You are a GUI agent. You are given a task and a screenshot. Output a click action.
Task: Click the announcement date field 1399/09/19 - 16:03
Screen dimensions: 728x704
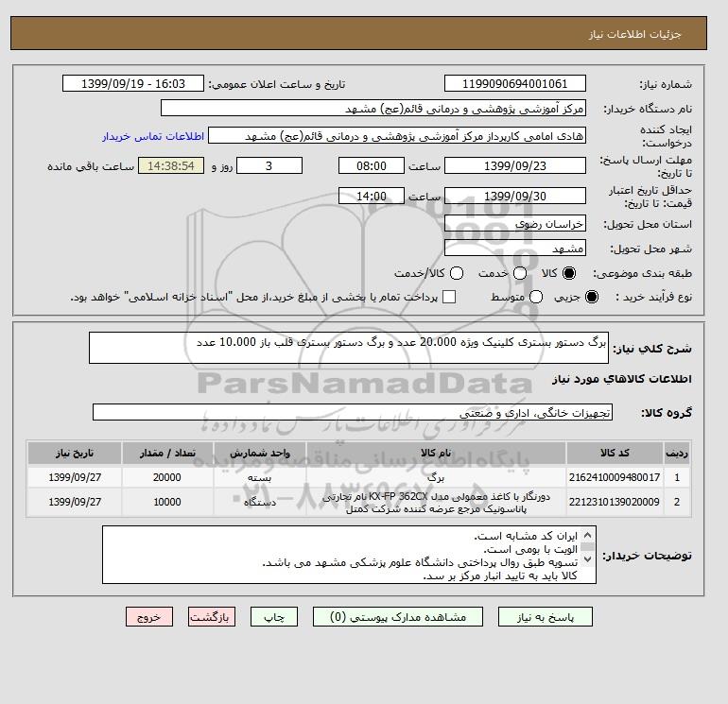[133, 83]
